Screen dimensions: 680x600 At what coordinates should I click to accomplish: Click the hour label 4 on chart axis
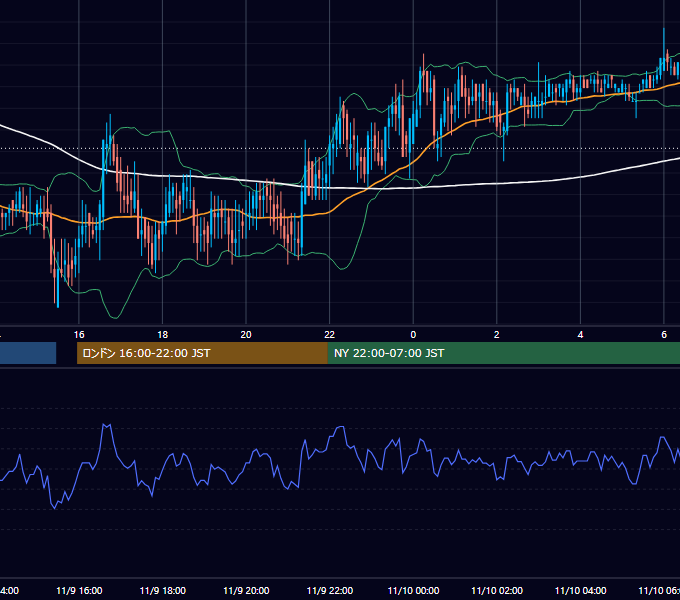[580, 335]
